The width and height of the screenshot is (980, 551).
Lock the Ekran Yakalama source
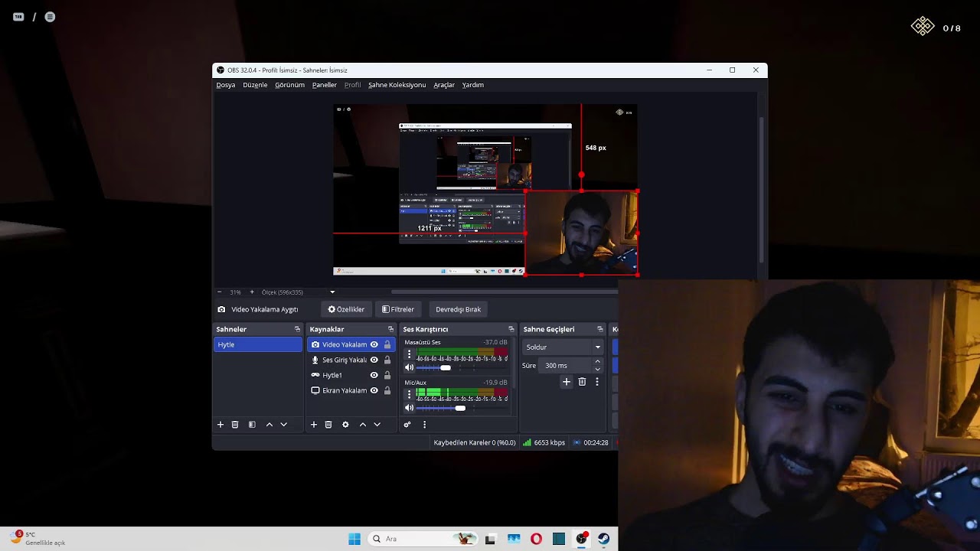[x=387, y=390]
